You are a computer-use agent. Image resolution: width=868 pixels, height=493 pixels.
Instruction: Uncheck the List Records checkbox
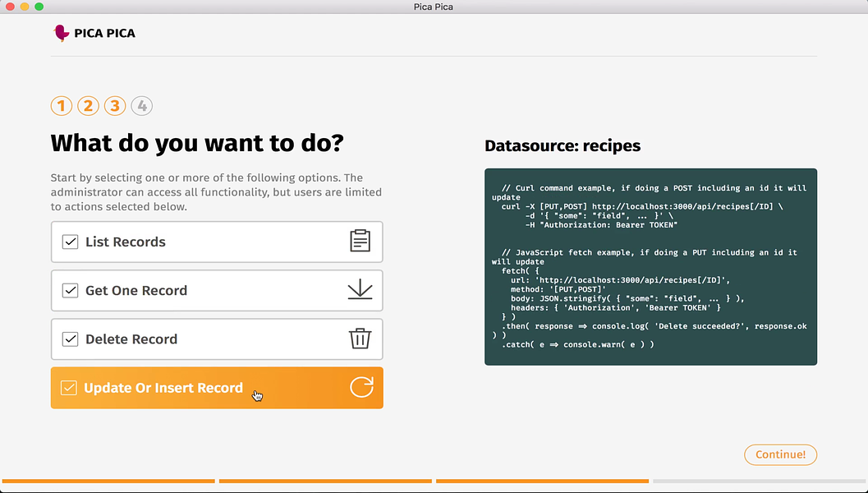point(71,242)
